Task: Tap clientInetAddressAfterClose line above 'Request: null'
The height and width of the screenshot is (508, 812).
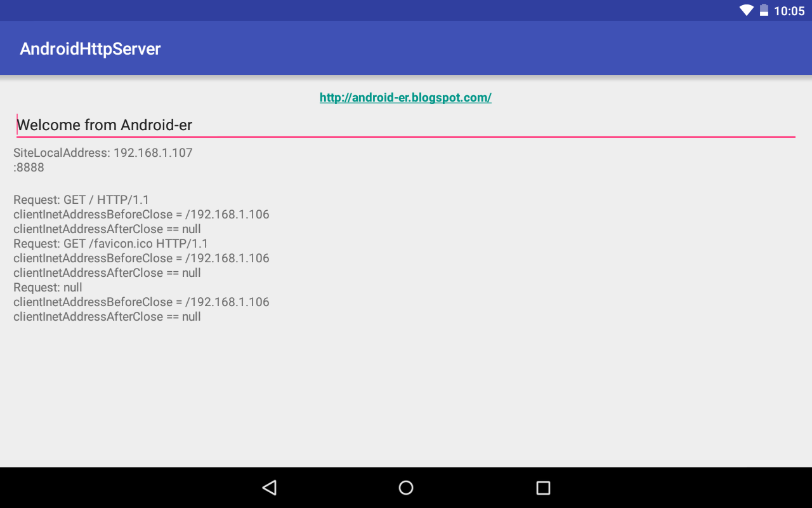Action: point(107,273)
